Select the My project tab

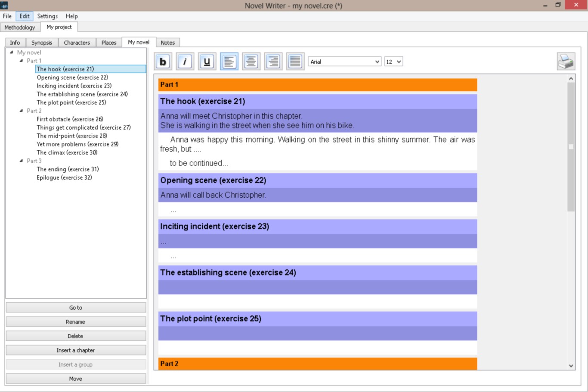59,27
